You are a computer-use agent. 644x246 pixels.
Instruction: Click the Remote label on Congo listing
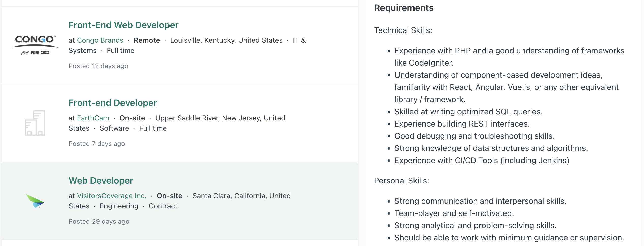pos(147,40)
